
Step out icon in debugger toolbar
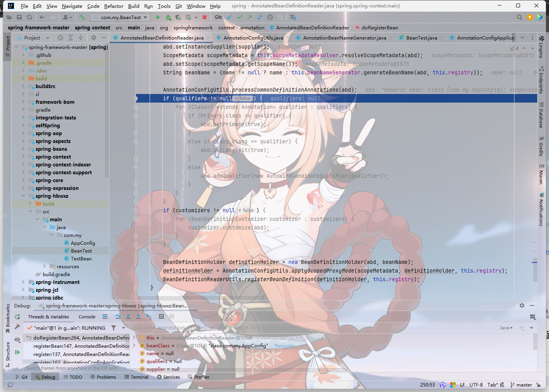(138, 316)
